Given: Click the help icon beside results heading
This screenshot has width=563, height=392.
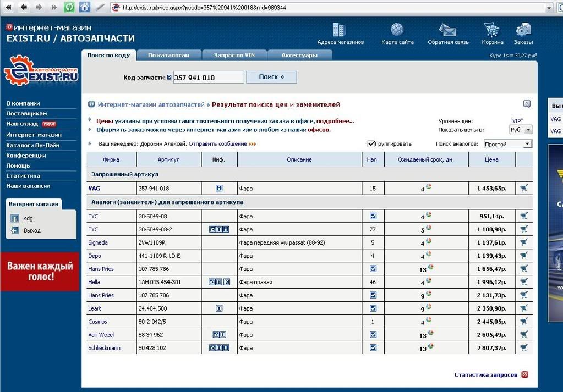Looking at the screenshot, I should tap(527, 104).
